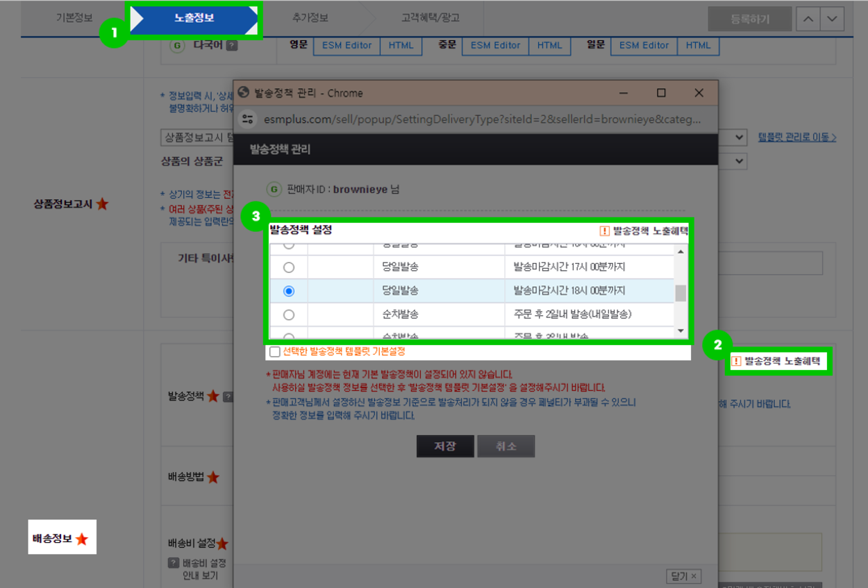The height and width of the screenshot is (588, 868).
Task: Click the 저장 button
Action: coord(445,446)
